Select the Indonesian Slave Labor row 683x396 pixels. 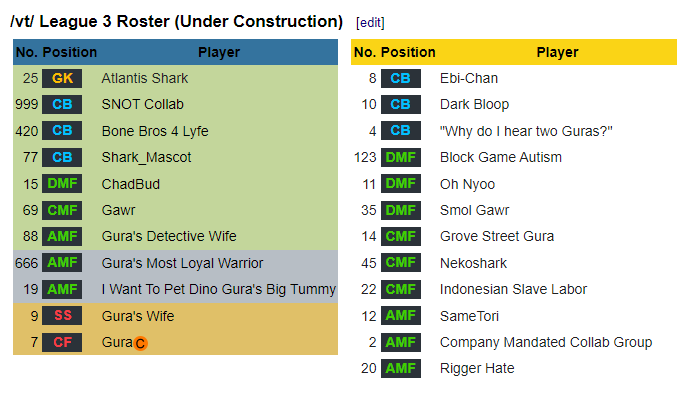[514, 289]
